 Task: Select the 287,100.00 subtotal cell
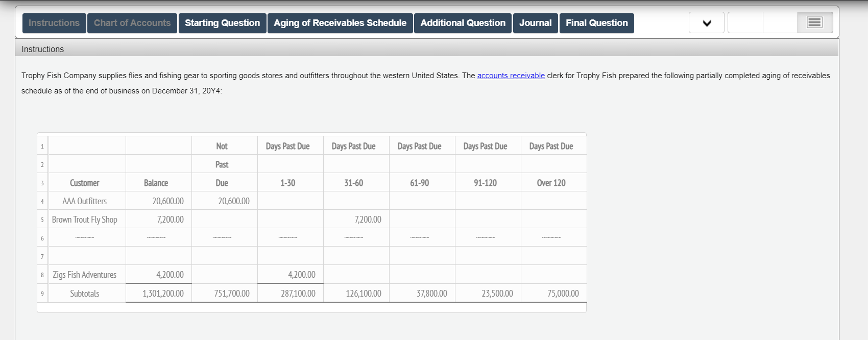pyautogui.click(x=298, y=294)
